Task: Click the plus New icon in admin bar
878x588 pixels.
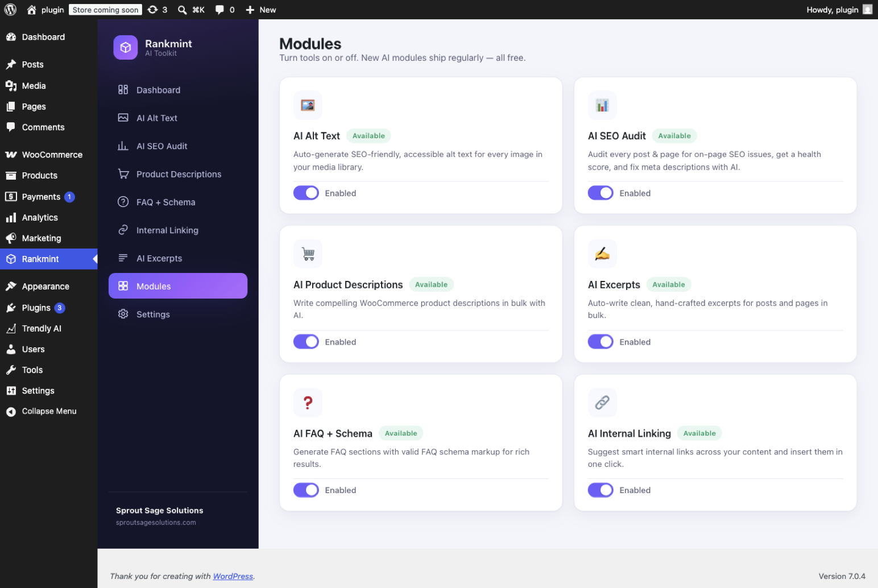Action: click(x=250, y=10)
